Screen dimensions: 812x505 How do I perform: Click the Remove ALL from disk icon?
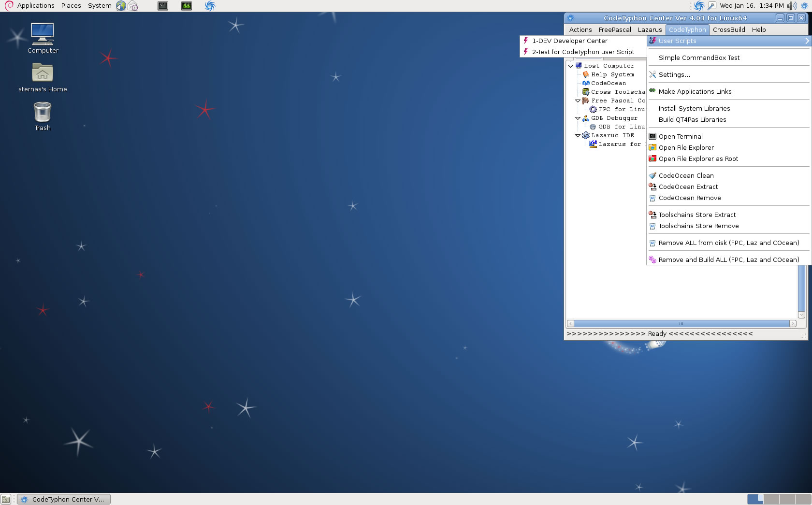point(652,243)
